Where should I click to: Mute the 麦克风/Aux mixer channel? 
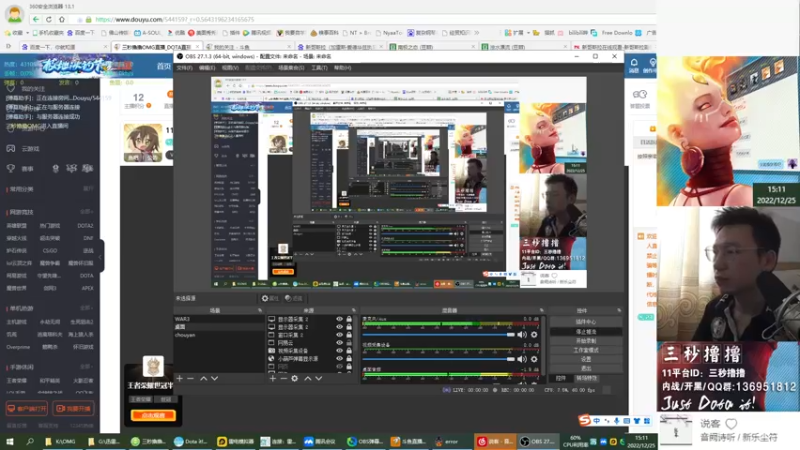pos(522,335)
